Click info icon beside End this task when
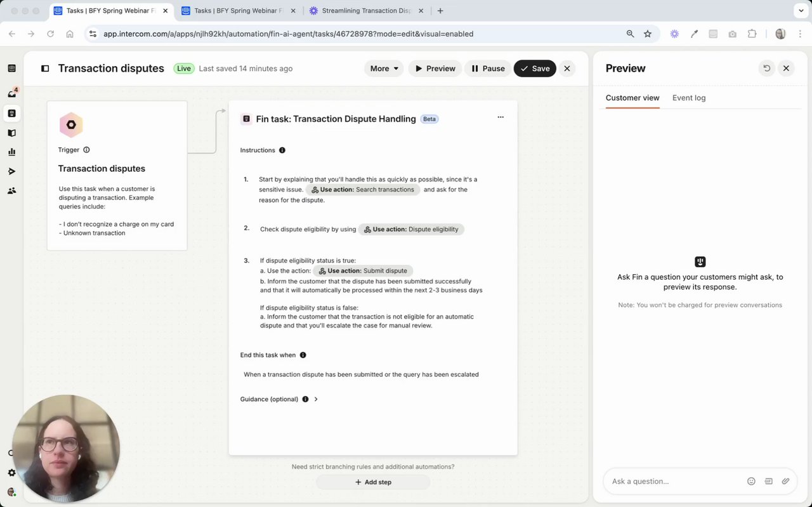The width and height of the screenshot is (812, 507). pos(303,355)
